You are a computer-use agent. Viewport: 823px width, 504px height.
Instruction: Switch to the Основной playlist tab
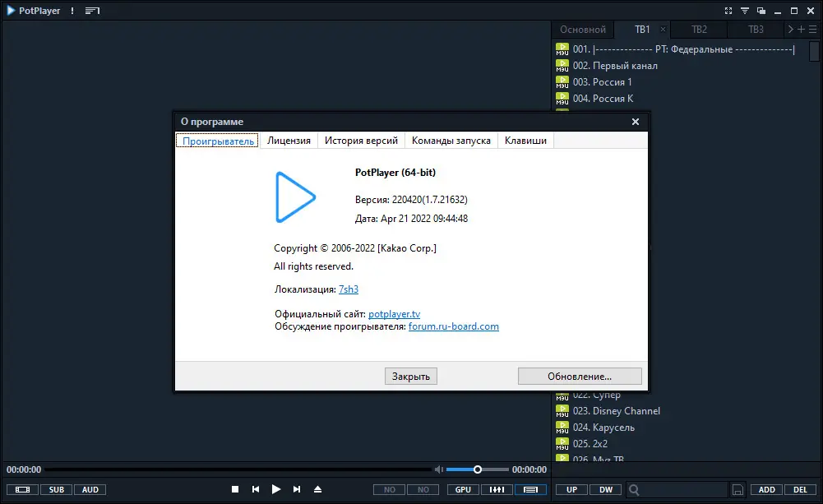click(x=583, y=30)
